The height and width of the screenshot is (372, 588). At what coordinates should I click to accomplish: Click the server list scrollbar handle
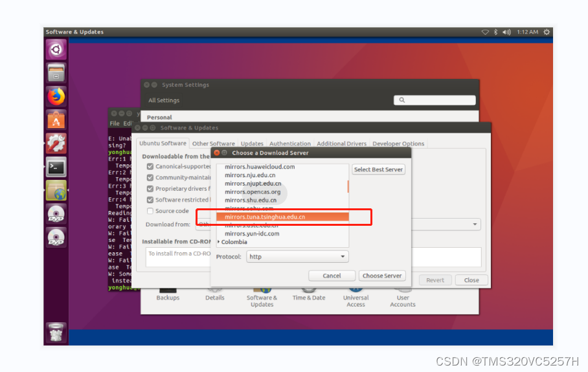point(348,186)
